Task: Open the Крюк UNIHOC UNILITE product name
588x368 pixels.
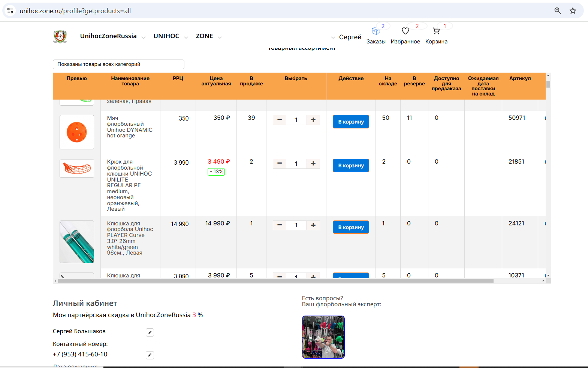Action: 129,185
